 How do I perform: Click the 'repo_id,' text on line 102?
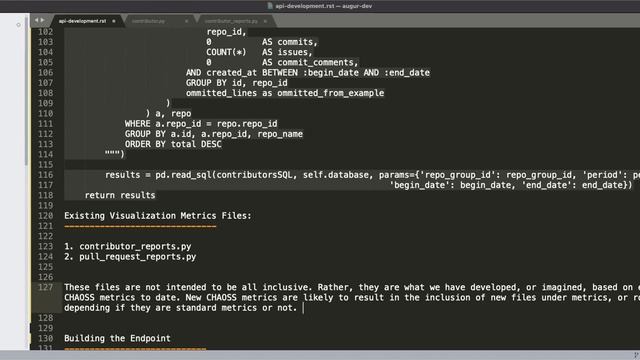point(227,32)
